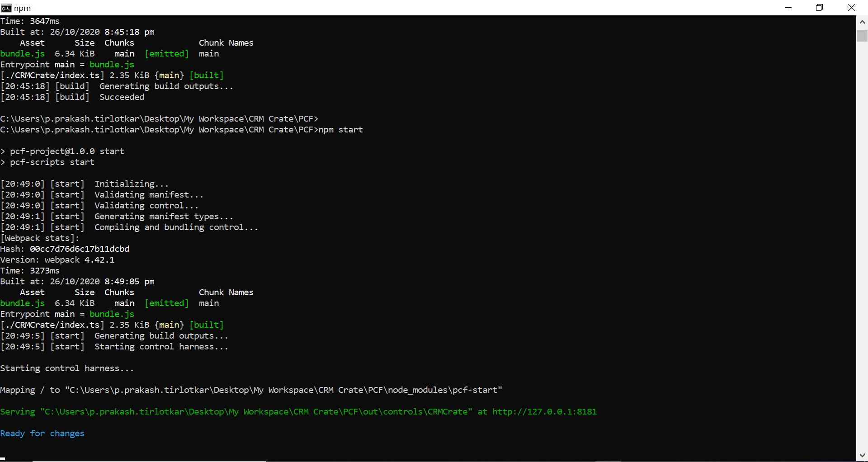Click the 'Validating manifest...' log line

coord(149,195)
